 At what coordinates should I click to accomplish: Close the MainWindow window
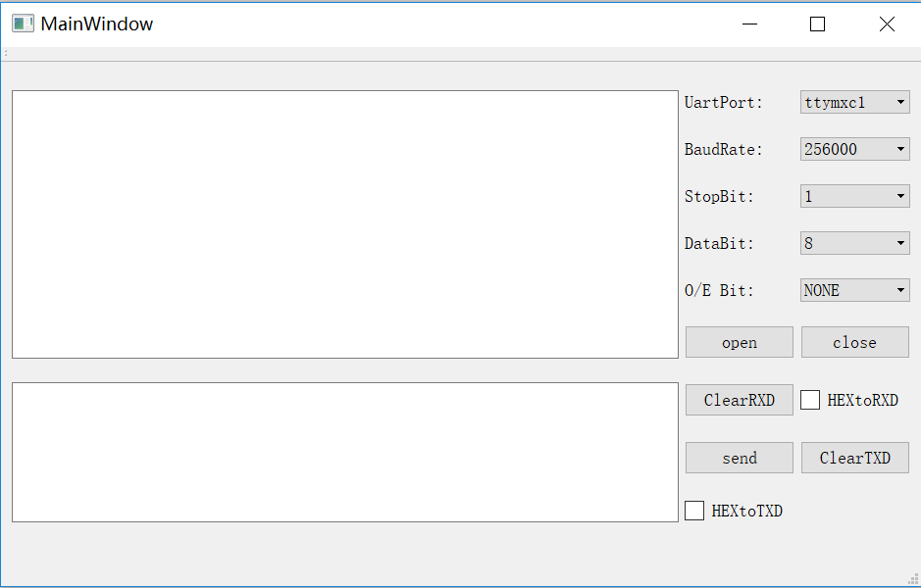(x=887, y=24)
